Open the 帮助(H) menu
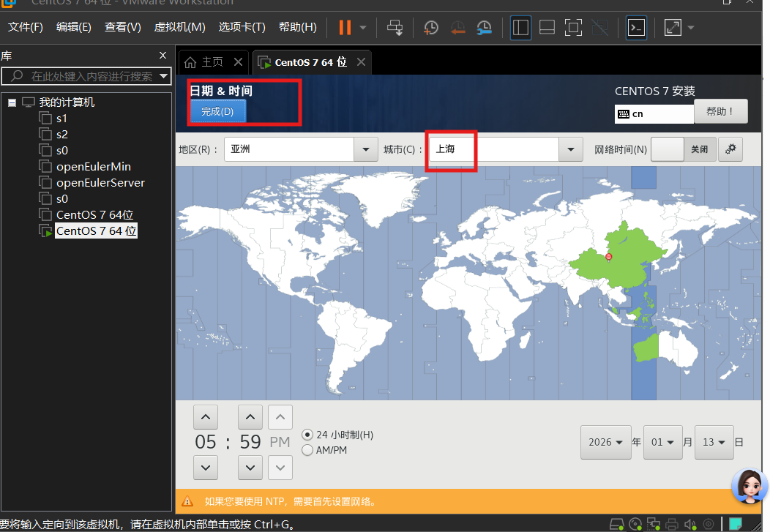This screenshot has height=532, width=770. (x=298, y=27)
